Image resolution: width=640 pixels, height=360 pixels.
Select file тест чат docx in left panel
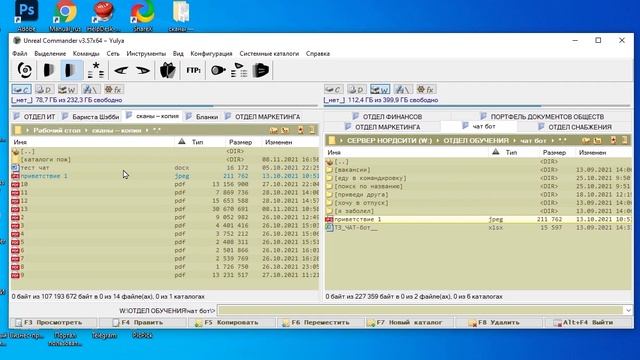(x=165, y=168)
